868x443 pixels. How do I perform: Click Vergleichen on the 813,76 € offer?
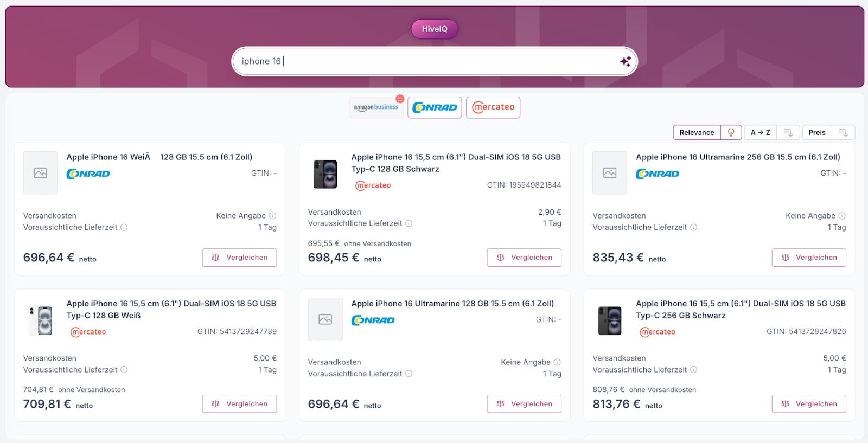808,404
